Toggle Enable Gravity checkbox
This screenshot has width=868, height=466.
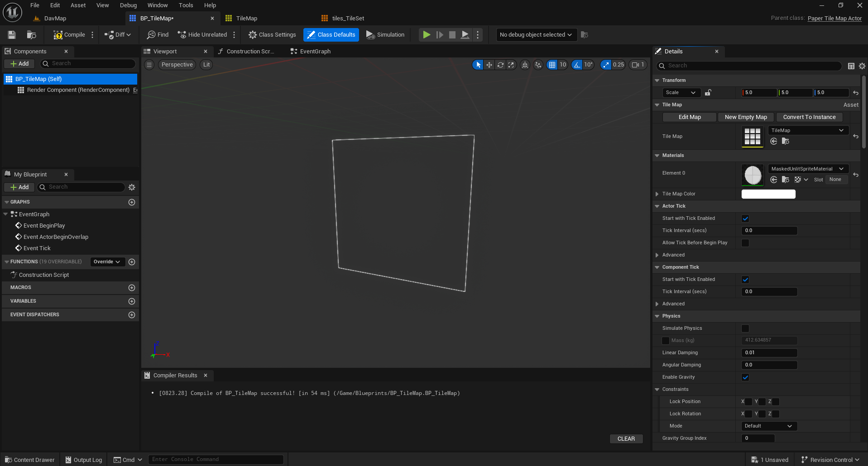pos(745,377)
